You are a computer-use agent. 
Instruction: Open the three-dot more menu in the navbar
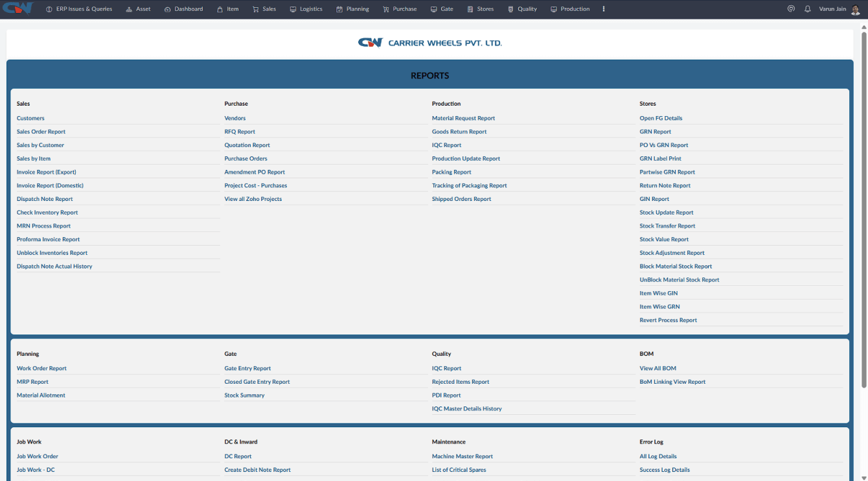[x=604, y=9]
